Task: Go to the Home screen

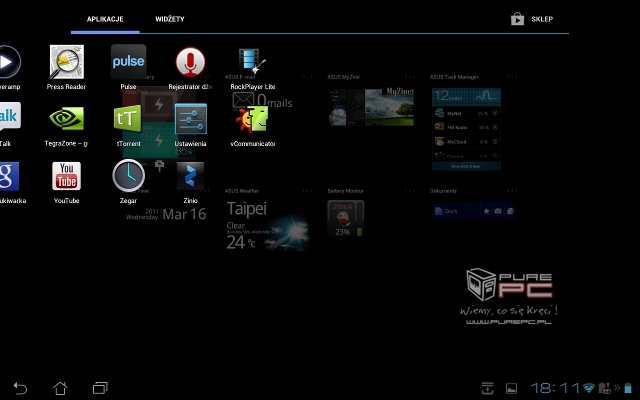Action: pyautogui.click(x=60, y=388)
